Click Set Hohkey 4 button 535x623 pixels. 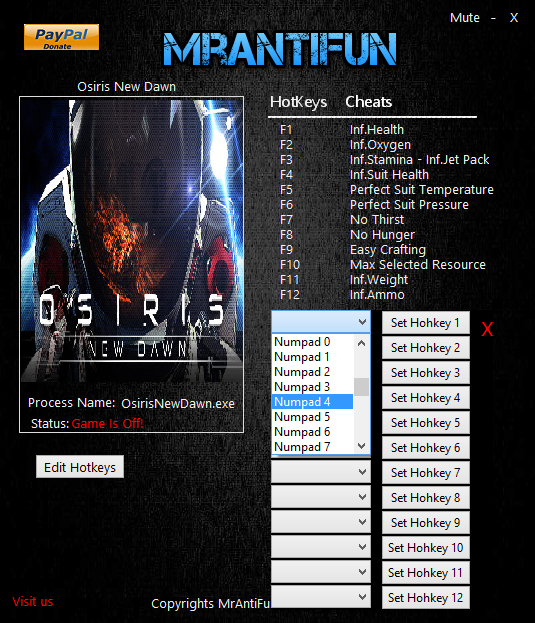pos(425,398)
